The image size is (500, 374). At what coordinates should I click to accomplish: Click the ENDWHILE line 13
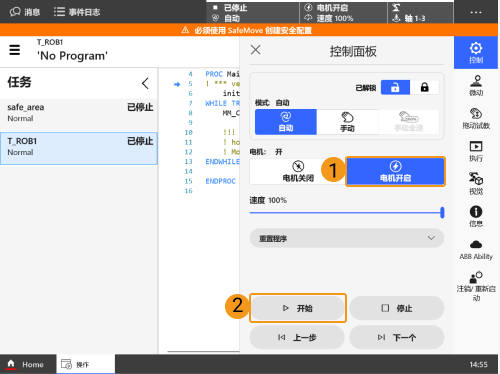(x=222, y=162)
